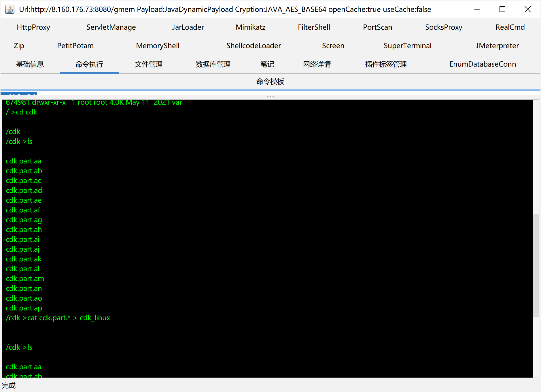The image size is (541, 392).
Task: Click the terminal vertical scrollbar thumb
Action: coord(536,265)
